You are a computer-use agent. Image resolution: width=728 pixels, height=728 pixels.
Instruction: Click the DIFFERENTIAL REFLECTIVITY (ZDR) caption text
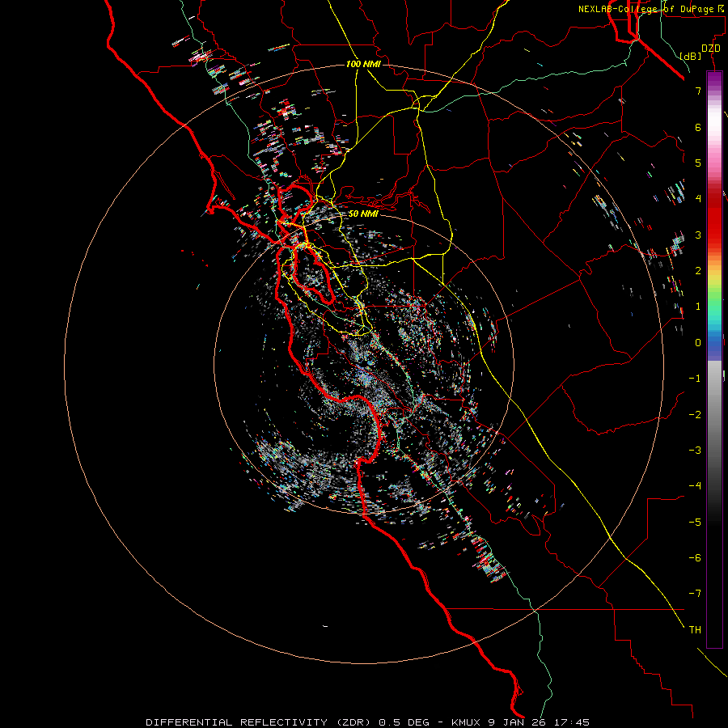tap(258, 722)
